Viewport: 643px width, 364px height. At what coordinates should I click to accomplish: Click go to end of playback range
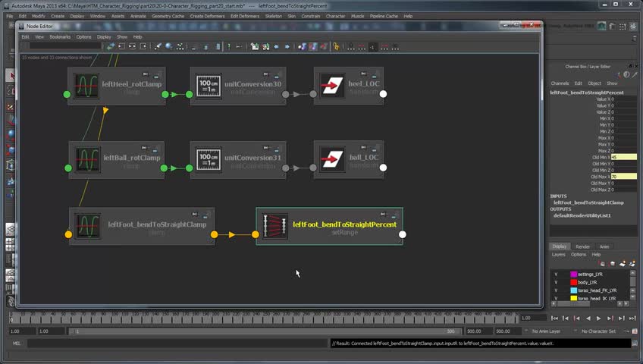point(632,318)
